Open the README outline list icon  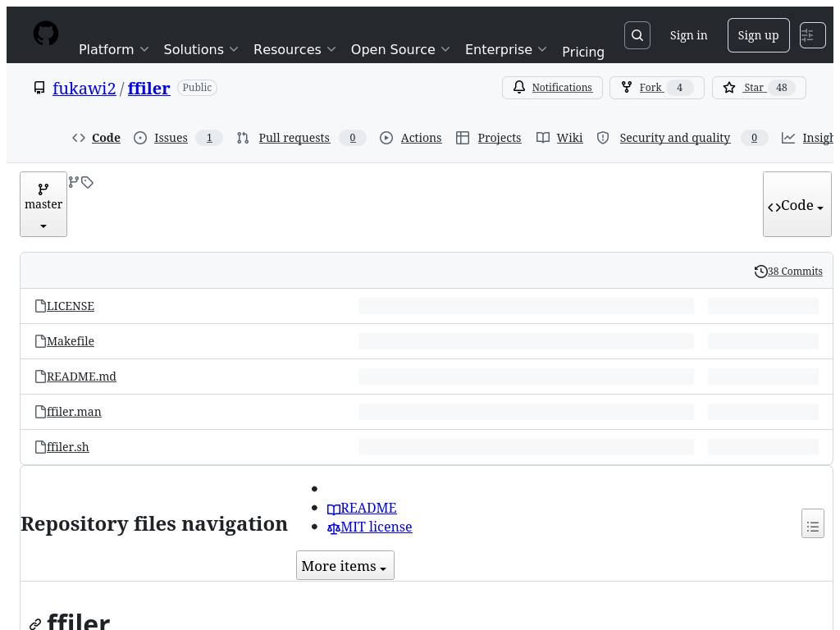[x=813, y=523]
